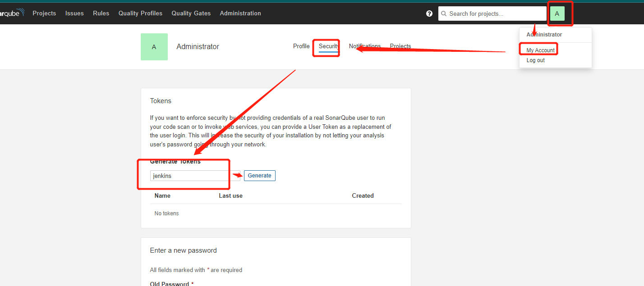644x286 pixels.
Task: Select the Security tab
Action: coord(329,46)
